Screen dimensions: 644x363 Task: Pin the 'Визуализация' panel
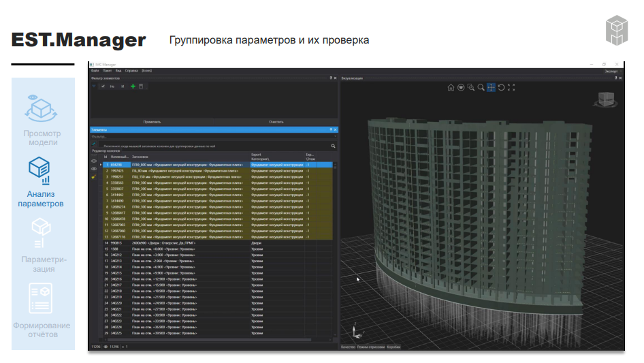615,78
